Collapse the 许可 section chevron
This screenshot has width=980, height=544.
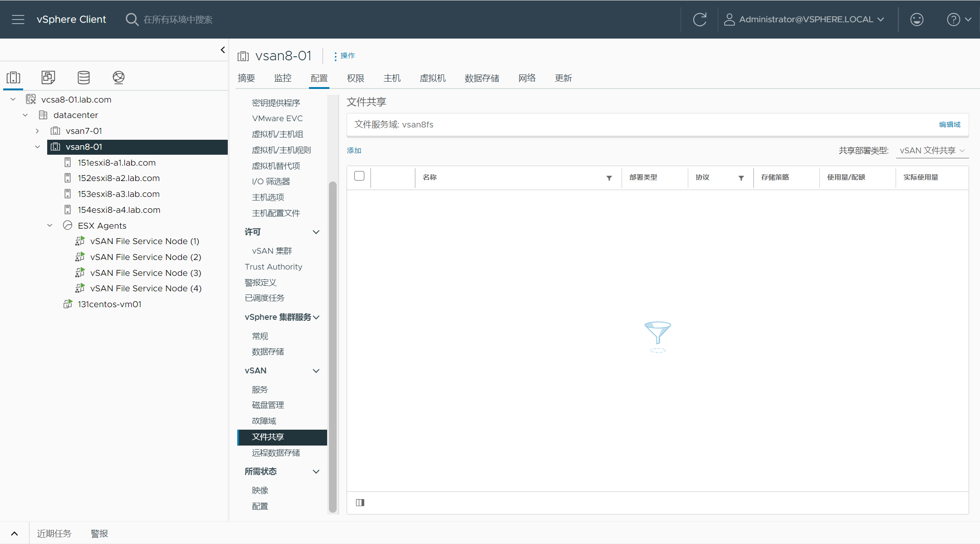coord(316,232)
